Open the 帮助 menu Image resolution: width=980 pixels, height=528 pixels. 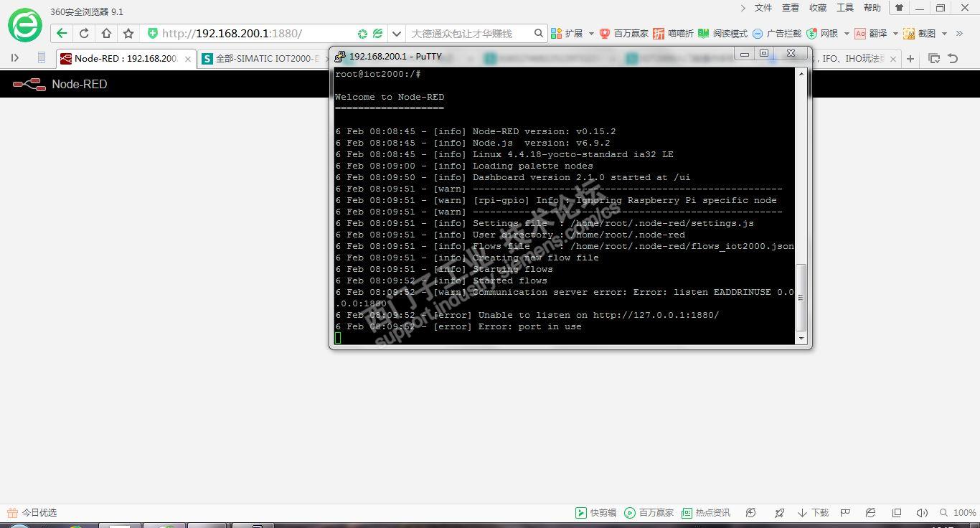pos(872,8)
